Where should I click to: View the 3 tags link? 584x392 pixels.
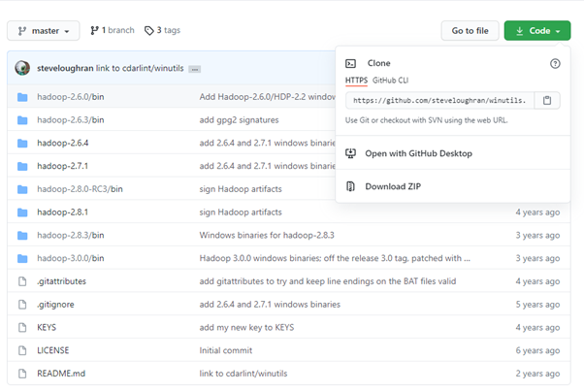162,30
